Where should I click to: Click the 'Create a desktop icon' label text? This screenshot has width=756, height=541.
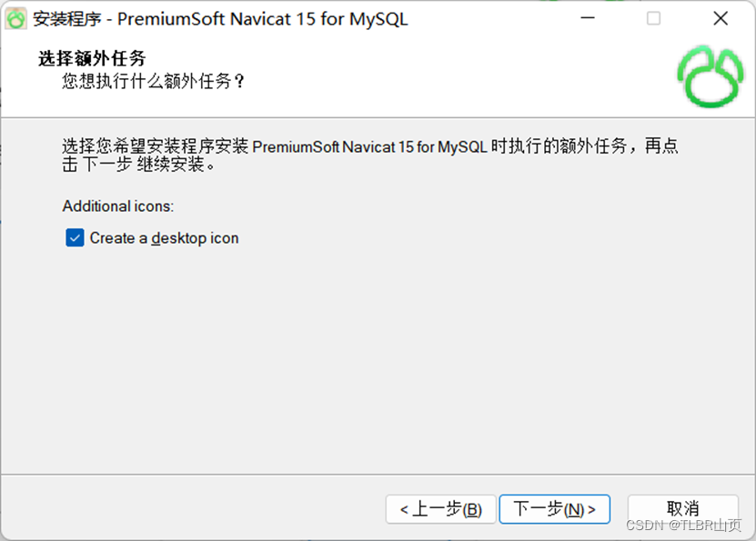[164, 238]
